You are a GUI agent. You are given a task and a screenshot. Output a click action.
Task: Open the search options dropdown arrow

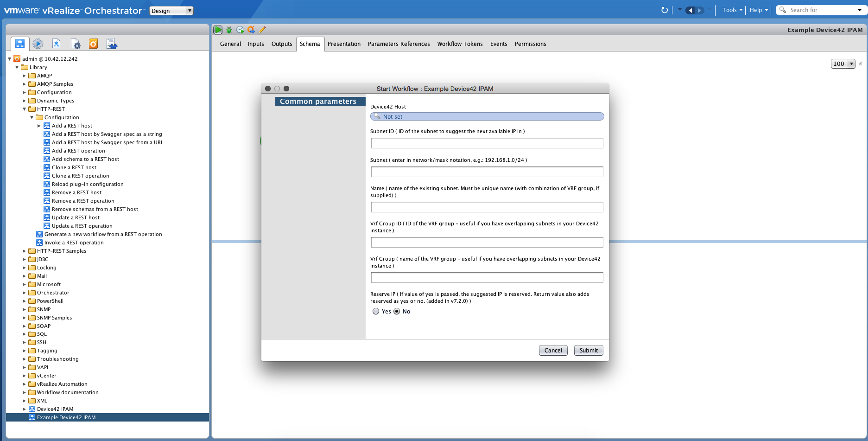point(860,10)
